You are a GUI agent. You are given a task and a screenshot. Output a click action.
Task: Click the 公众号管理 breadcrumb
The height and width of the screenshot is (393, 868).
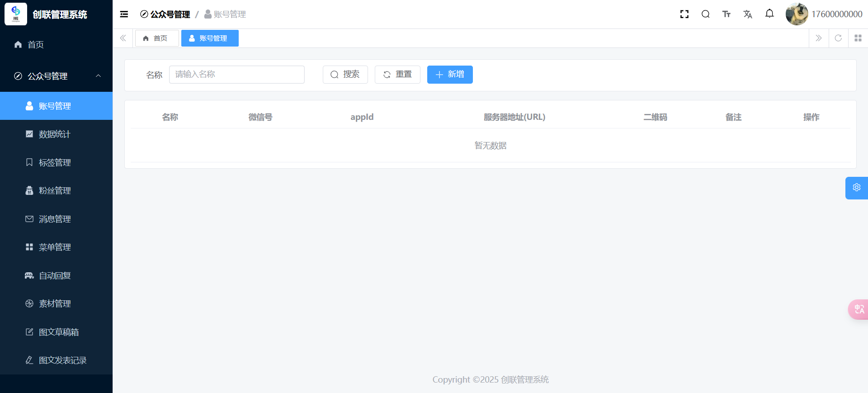coord(165,14)
